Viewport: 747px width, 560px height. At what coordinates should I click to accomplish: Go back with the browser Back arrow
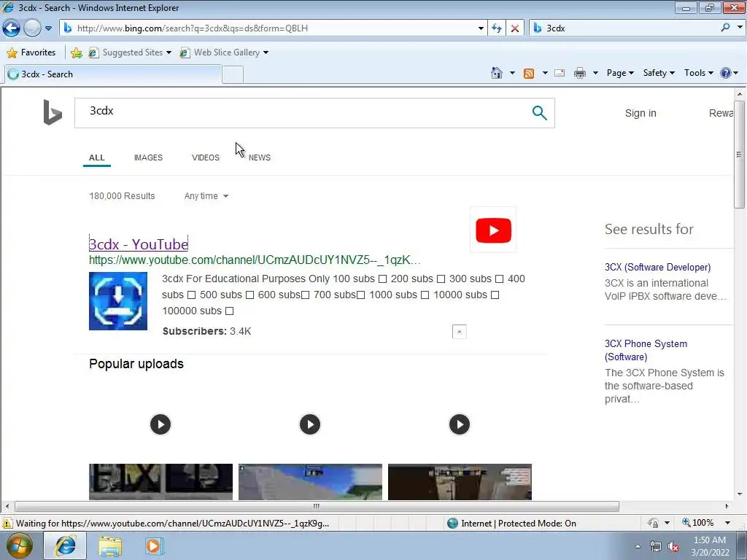[x=11, y=28]
